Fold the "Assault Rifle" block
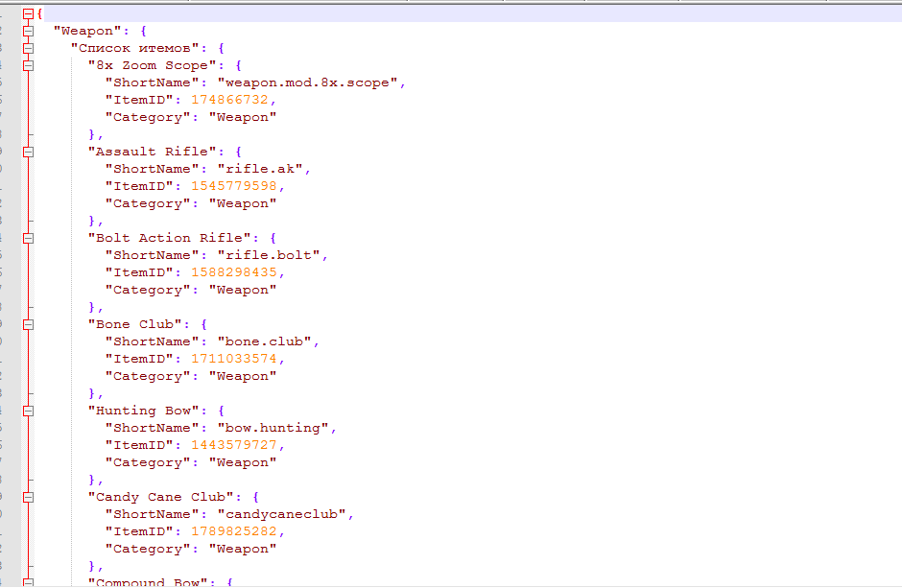Image resolution: width=902 pixels, height=588 pixels. (28, 152)
